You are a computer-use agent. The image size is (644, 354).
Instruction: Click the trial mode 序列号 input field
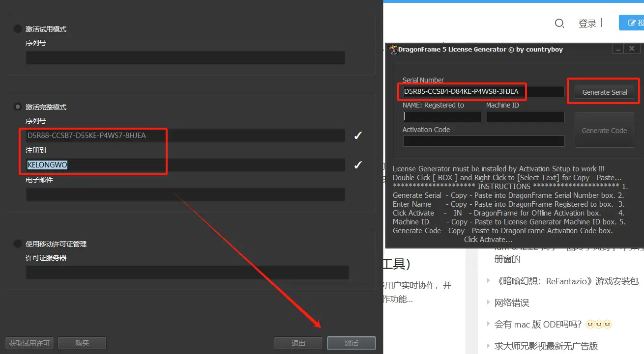pos(185,58)
